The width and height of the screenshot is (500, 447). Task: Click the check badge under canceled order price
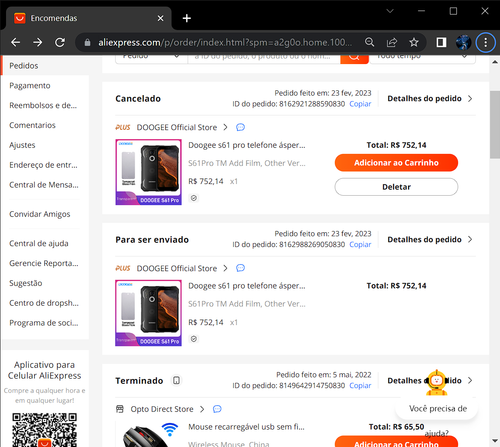coord(194,198)
